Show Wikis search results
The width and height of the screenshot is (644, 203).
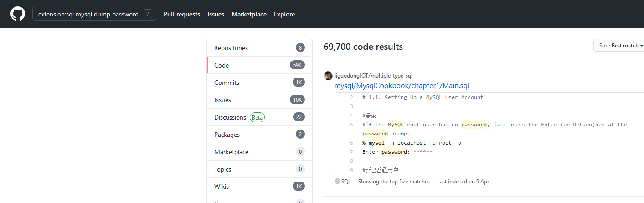tap(259, 187)
